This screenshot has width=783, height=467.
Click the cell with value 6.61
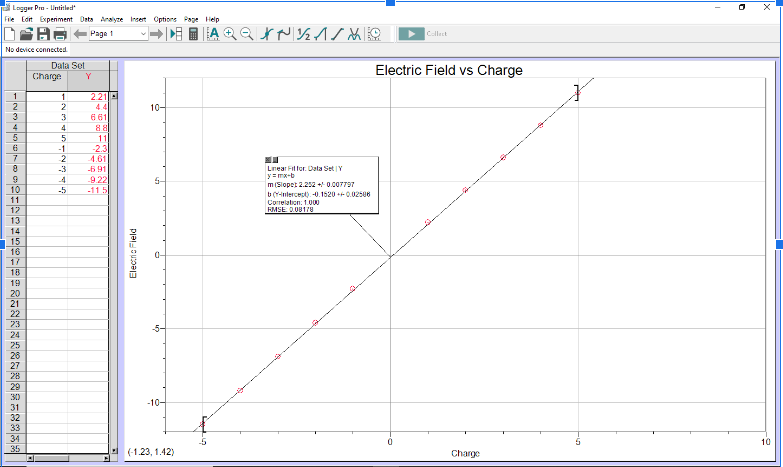pos(88,117)
